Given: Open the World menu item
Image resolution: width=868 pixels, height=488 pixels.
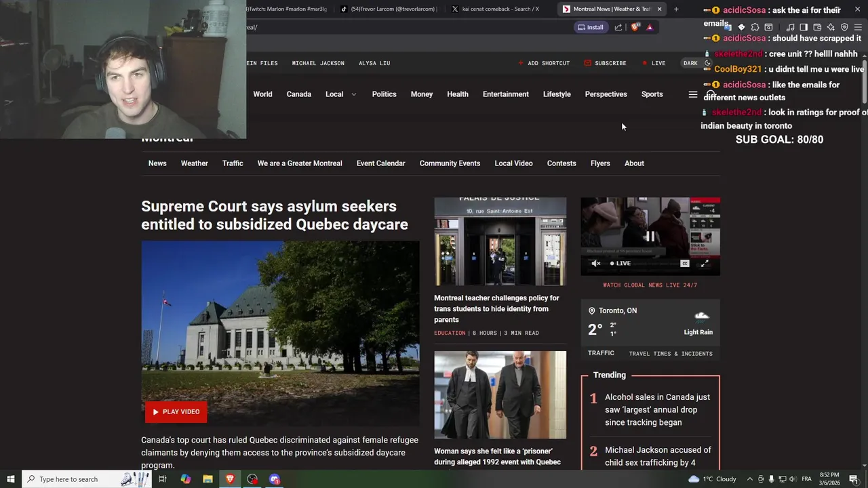Looking at the screenshot, I should 262,94.
